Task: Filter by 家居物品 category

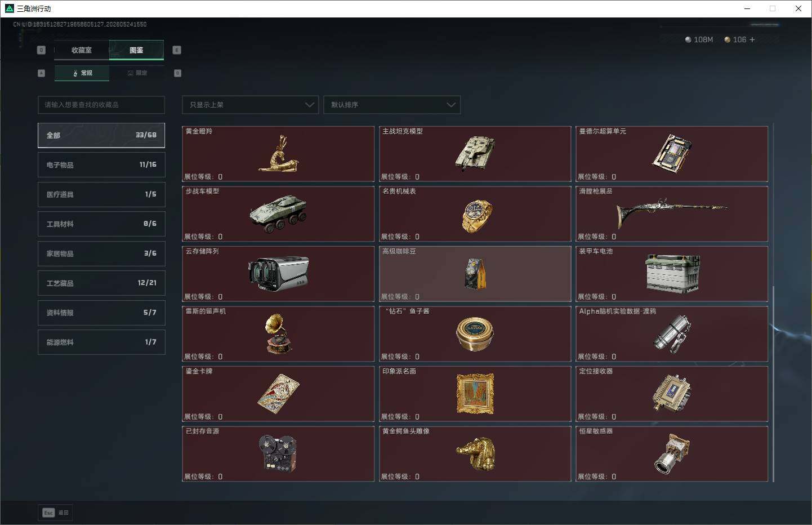Action: 101,253
